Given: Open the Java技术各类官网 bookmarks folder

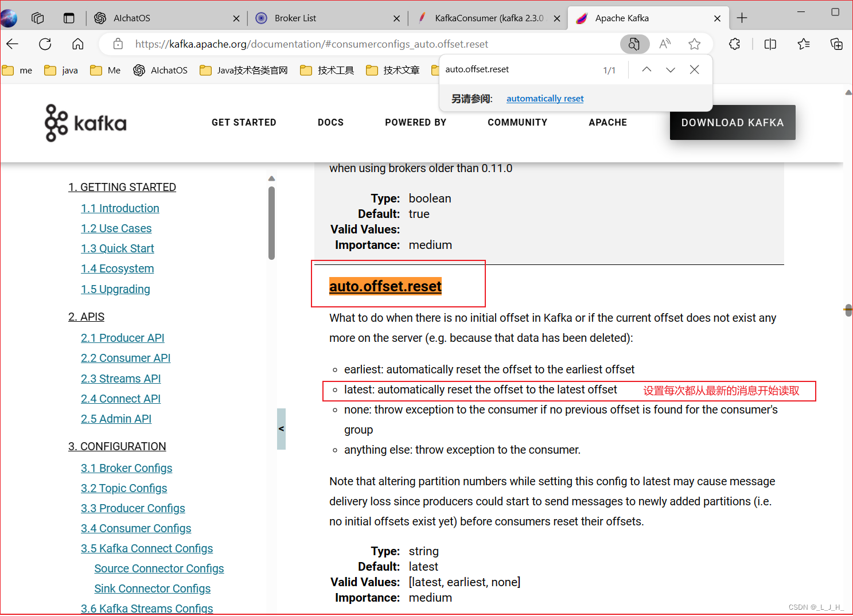Looking at the screenshot, I should 243,70.
